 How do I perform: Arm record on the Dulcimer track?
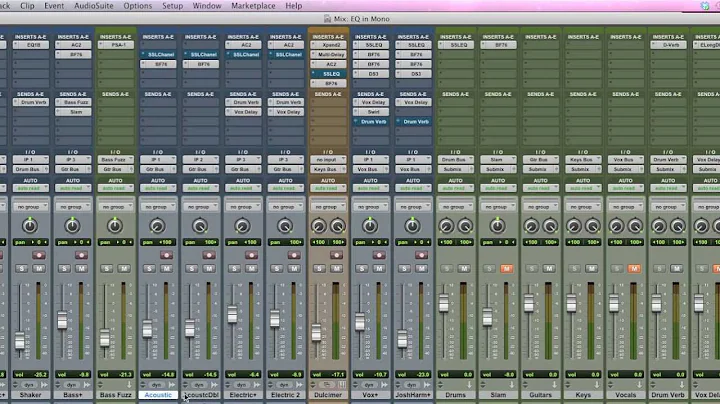(336, 255)
